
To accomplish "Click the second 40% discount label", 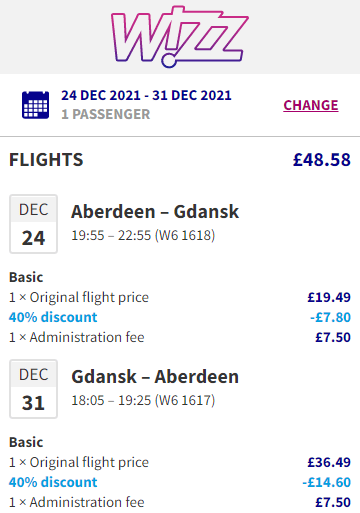I will point(53,482).
